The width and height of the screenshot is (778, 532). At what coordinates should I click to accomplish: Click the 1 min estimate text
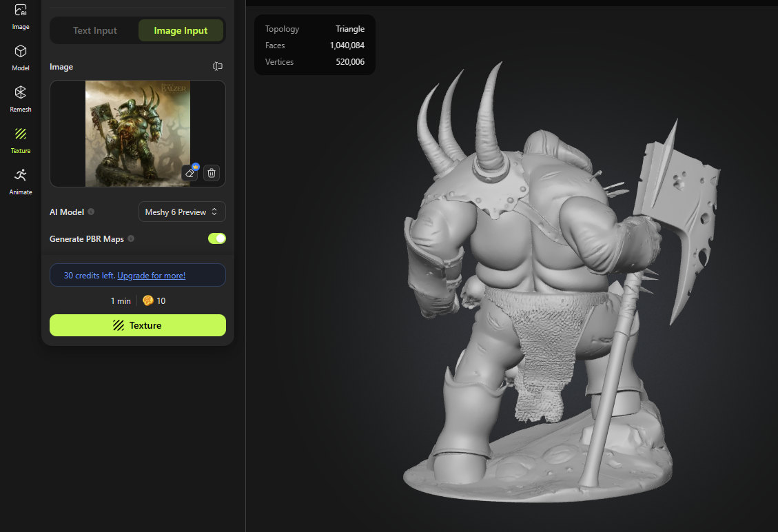pos(121,300)
